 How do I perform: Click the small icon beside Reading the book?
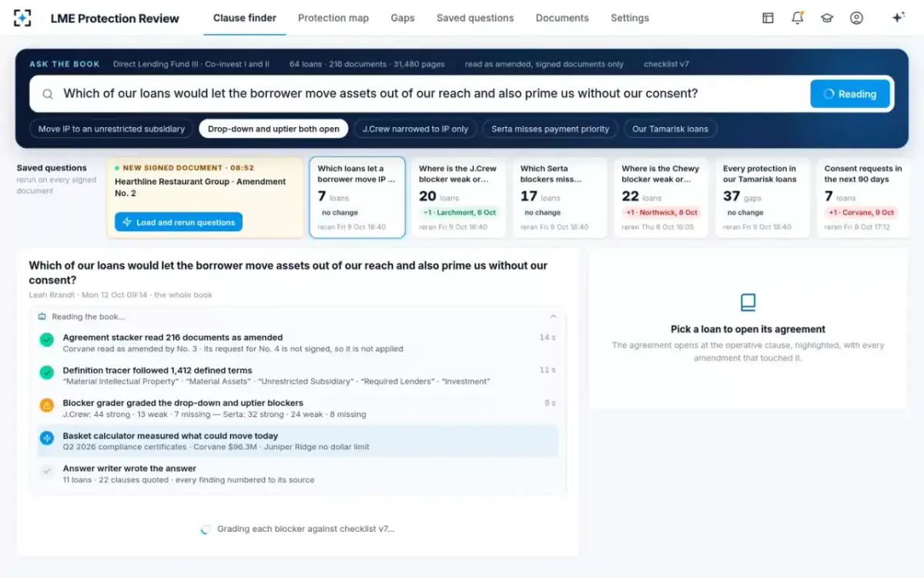[x=42, y=317]
